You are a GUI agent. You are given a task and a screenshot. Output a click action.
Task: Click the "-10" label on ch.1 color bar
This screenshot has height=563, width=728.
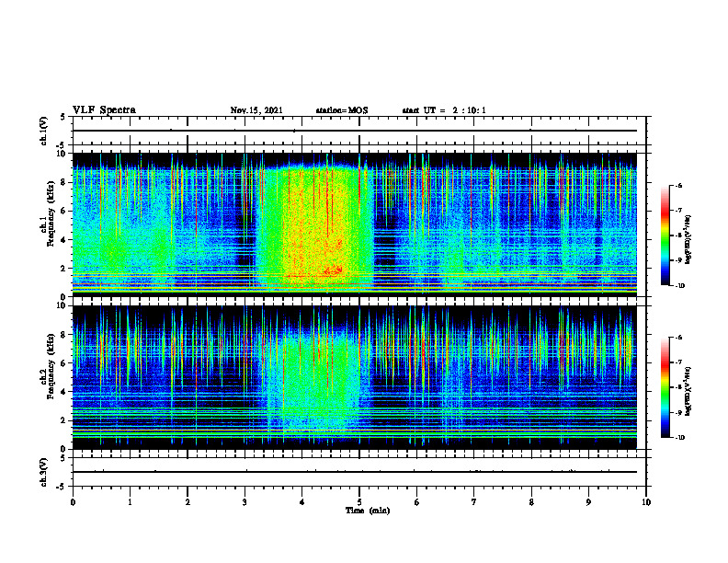tap(679, 285)
